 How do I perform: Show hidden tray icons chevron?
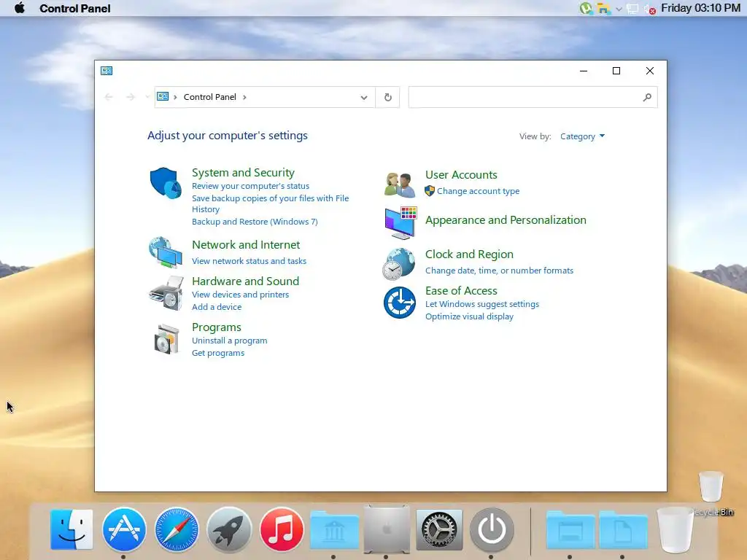tap(619, 9)
